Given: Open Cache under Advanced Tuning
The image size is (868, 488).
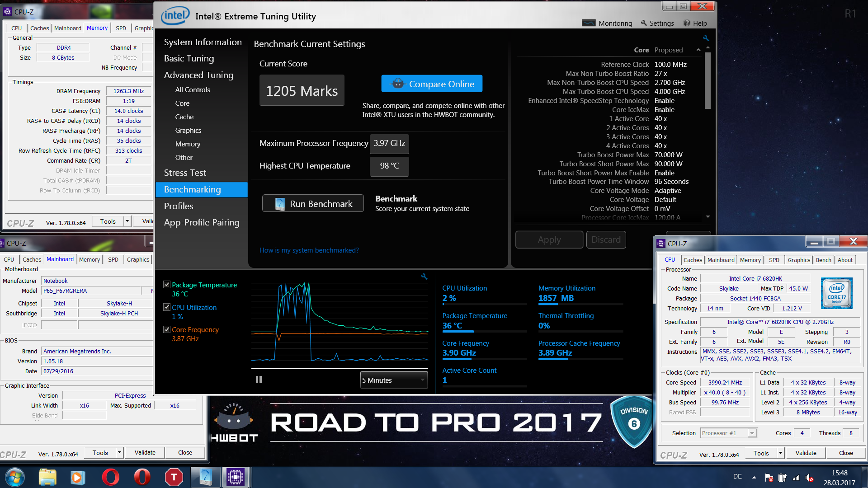Looking at the screenshot, I should click(184, 117).
